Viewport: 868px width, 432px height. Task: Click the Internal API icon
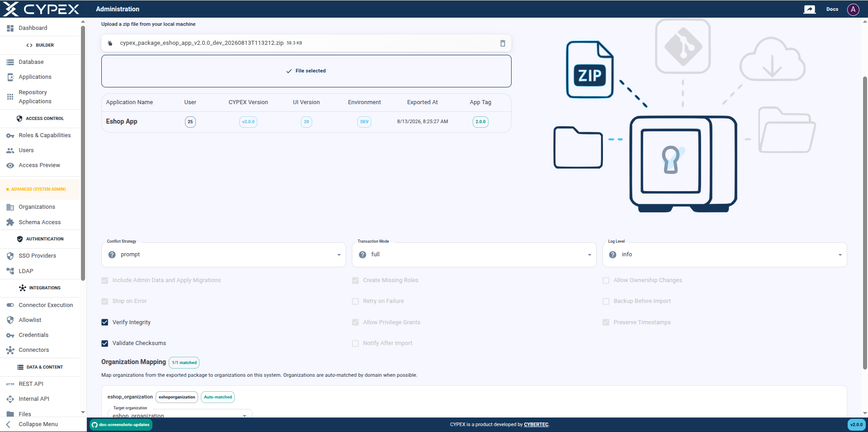click(x=10, y=399)
